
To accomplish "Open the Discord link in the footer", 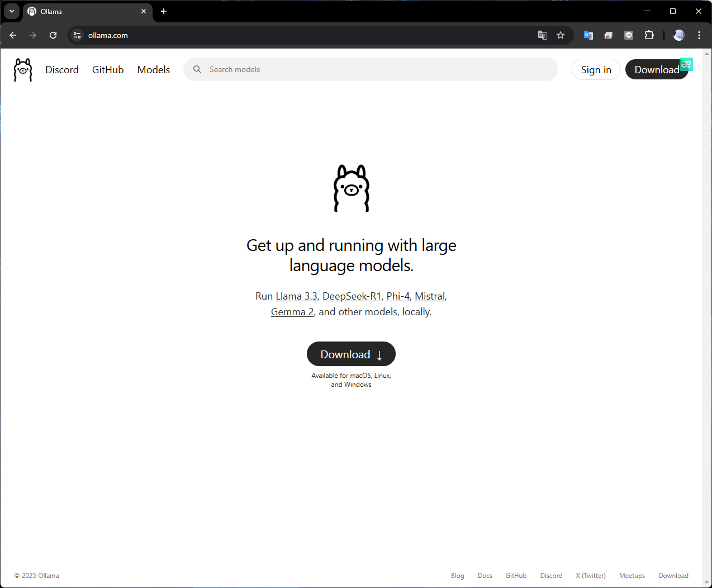I will (551, 576).
